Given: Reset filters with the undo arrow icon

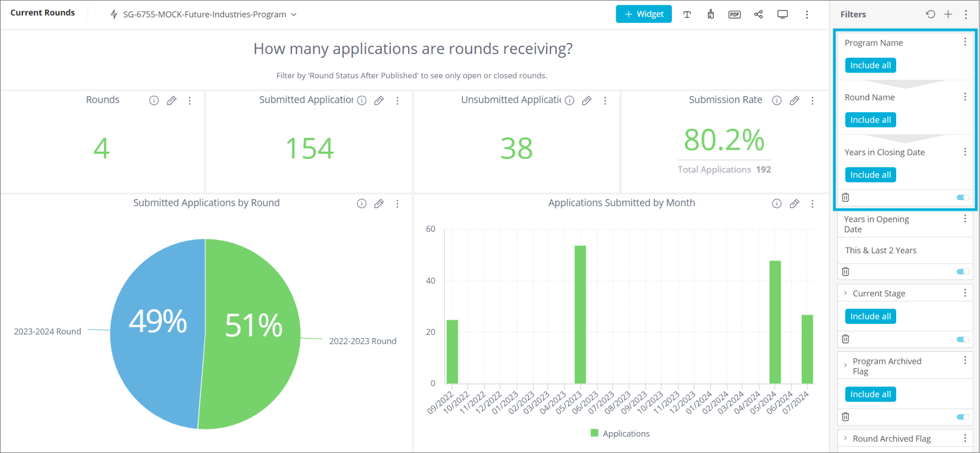Looking at the screenshot, I should pyautogui.click(x=930, y=14).
